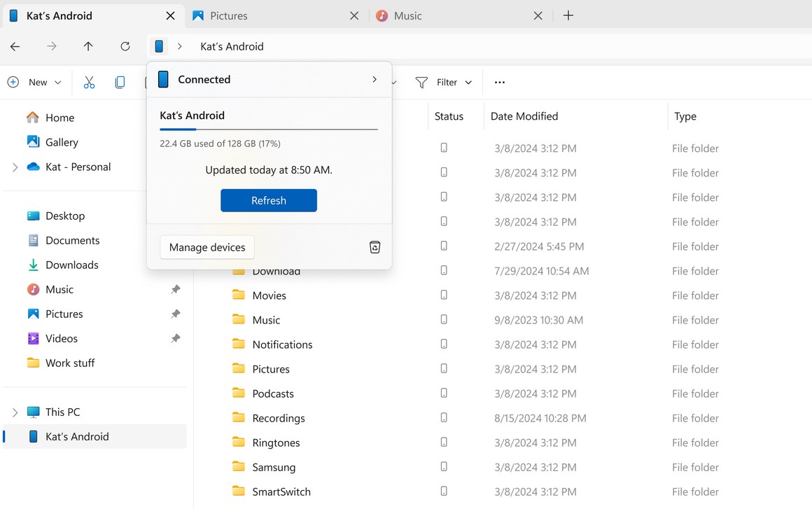Go forward with the right arrow button
The height and width of the screenshot is (509, 812).
pyautogui.click(x=52, y=47)
